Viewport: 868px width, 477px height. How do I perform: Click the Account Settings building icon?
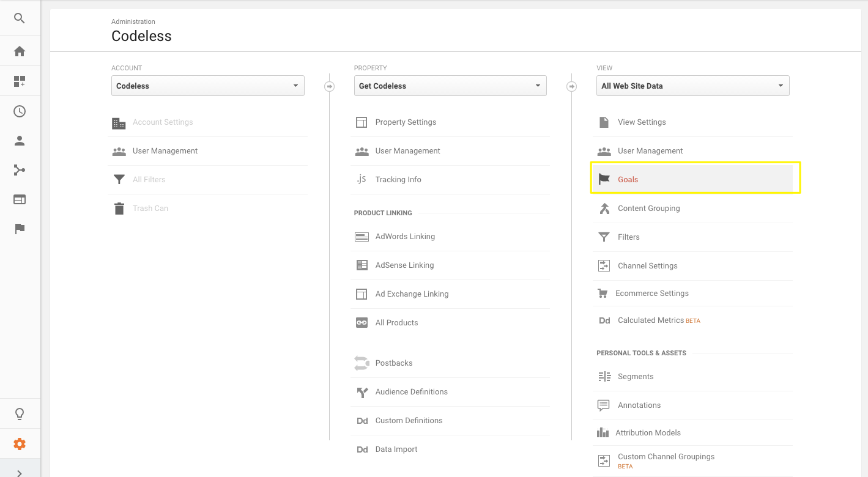tap(119, 123)
